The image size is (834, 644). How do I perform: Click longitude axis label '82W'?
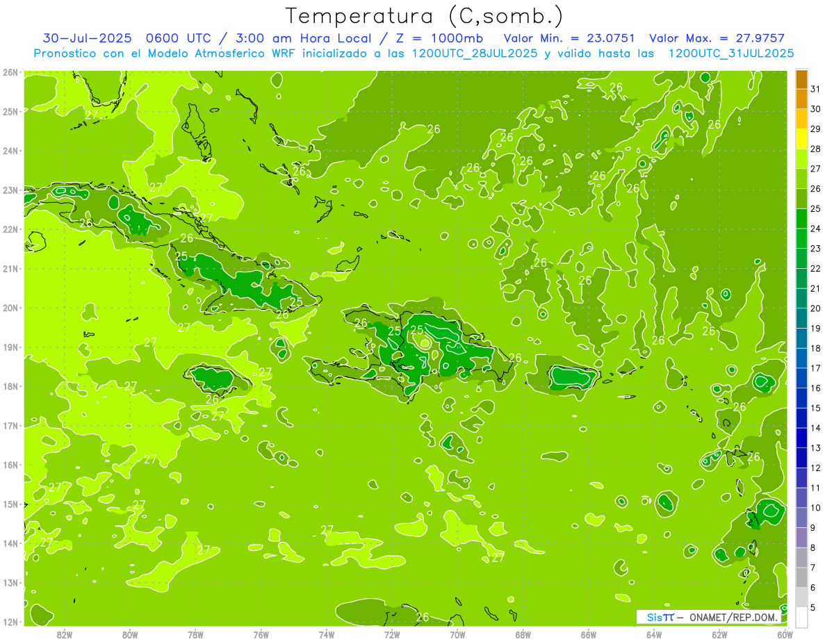[x=65, y=635]
